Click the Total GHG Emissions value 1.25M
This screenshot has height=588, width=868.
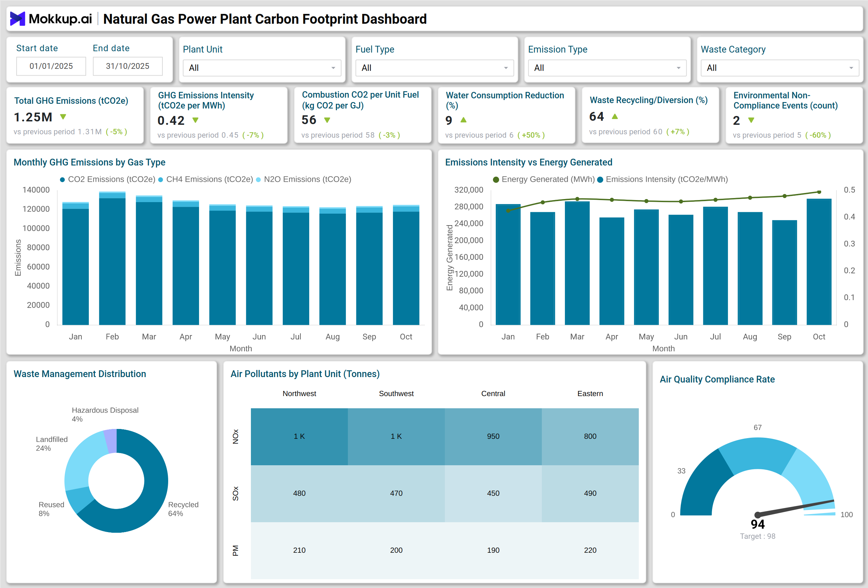click(x=33, y=117)
